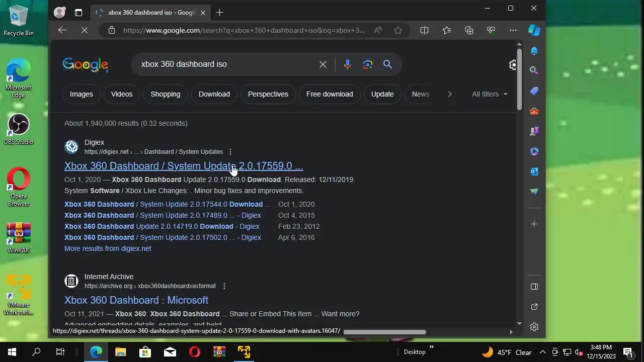Open Internet Archive result options three dots
Screen dimensions: 644x362
tap(224, 286)
